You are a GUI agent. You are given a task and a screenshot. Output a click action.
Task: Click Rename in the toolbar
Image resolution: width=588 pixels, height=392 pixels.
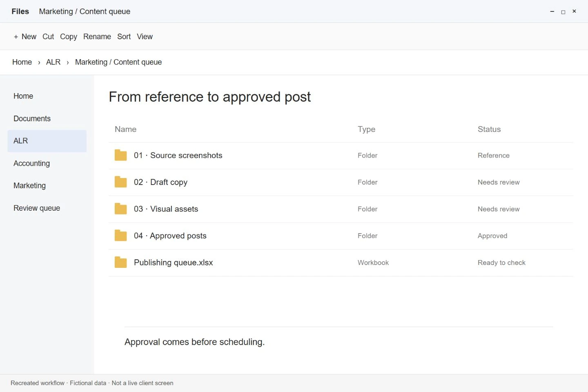coord(97,37)
